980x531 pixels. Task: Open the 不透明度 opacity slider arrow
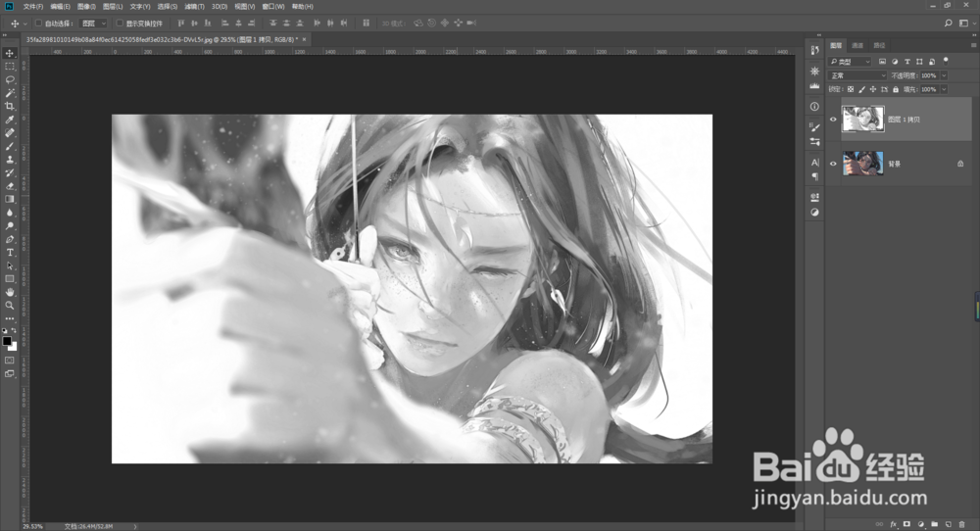point(944,75)
